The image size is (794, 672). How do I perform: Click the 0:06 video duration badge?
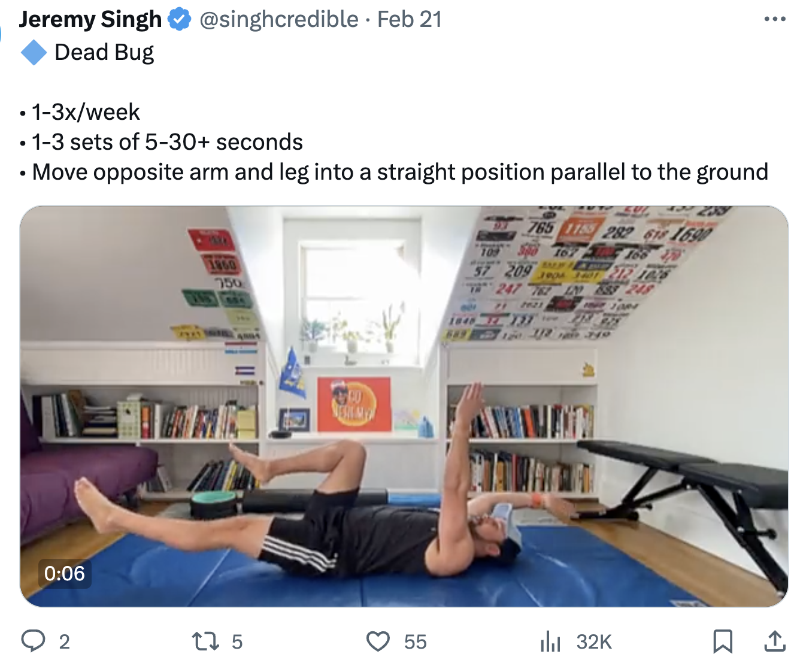pos(65,574)
